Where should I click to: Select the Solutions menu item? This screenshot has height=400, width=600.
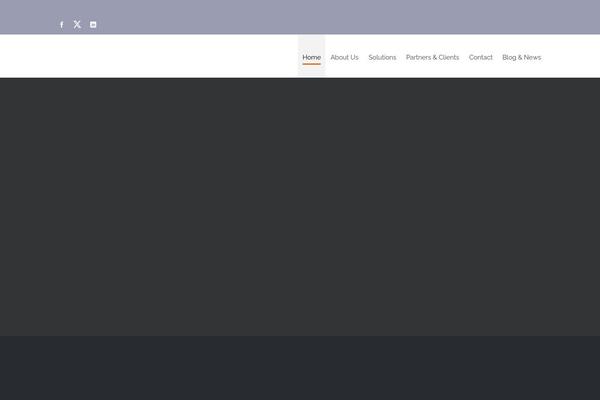point(382,57)
